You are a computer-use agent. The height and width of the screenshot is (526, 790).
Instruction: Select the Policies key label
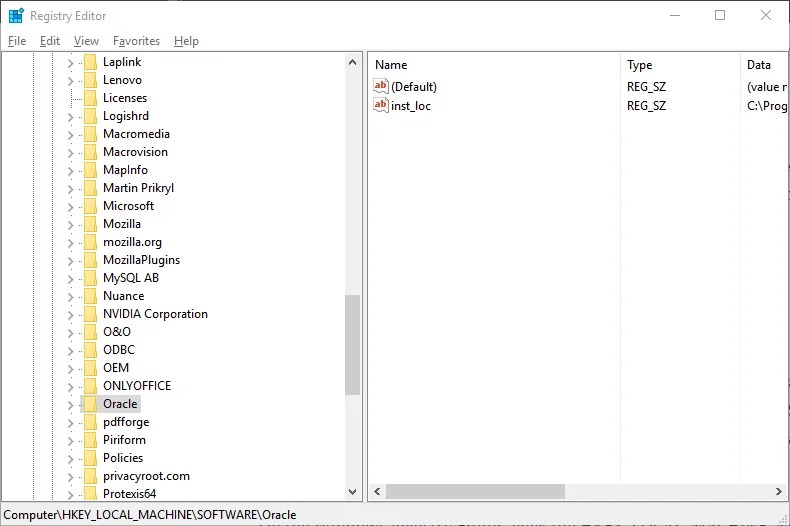[123, 458]
